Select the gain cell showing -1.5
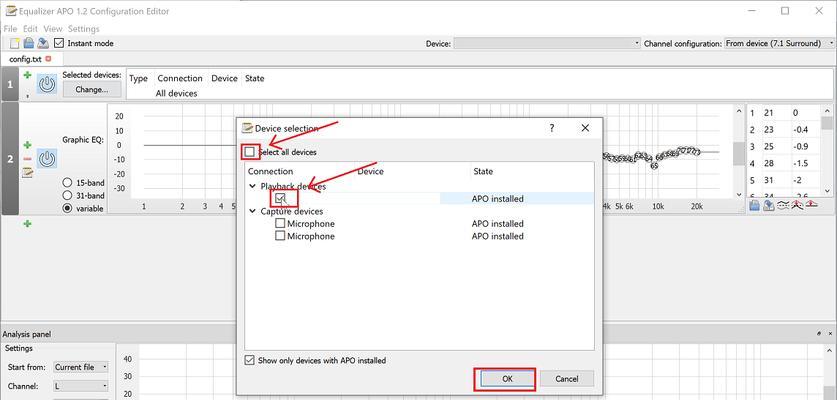The height and width of the screenshot is (400, 837). tap(804, 163)
